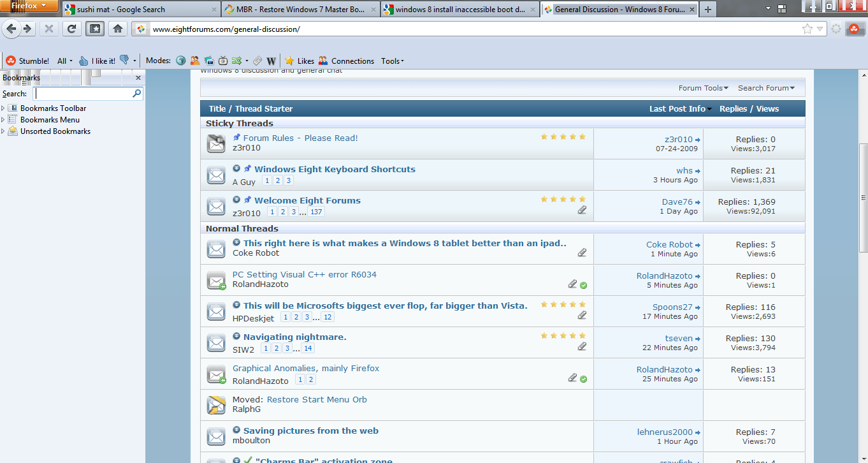Sort by the Last Post Info column
The width and height of the screenshot is (868, 463).
point(677,108)
